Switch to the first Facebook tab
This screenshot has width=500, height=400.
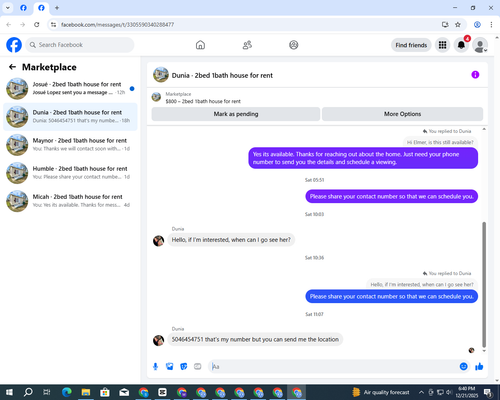coord(23,8)
